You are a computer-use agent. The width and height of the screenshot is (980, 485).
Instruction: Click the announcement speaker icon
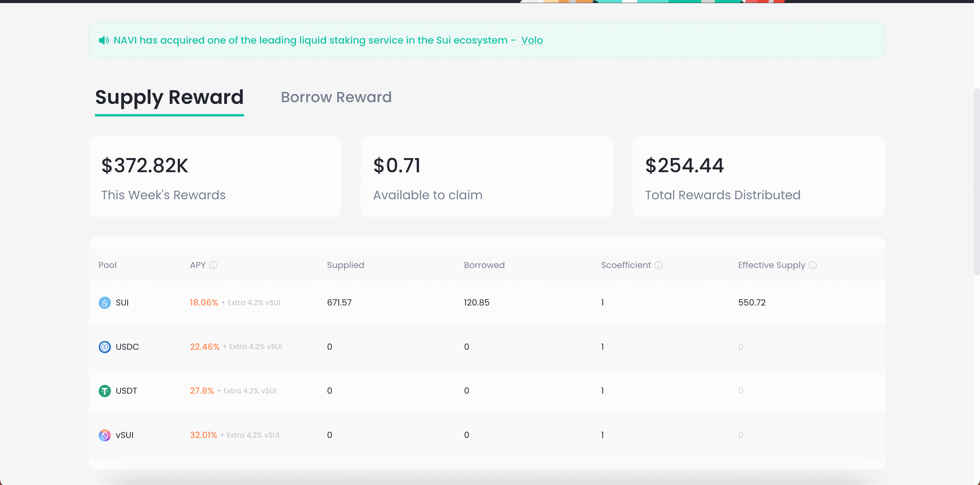point(103,40)
